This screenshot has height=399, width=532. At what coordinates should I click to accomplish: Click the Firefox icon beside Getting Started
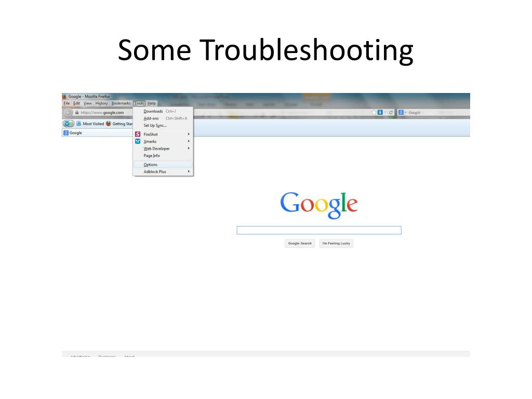pos(109,124)
